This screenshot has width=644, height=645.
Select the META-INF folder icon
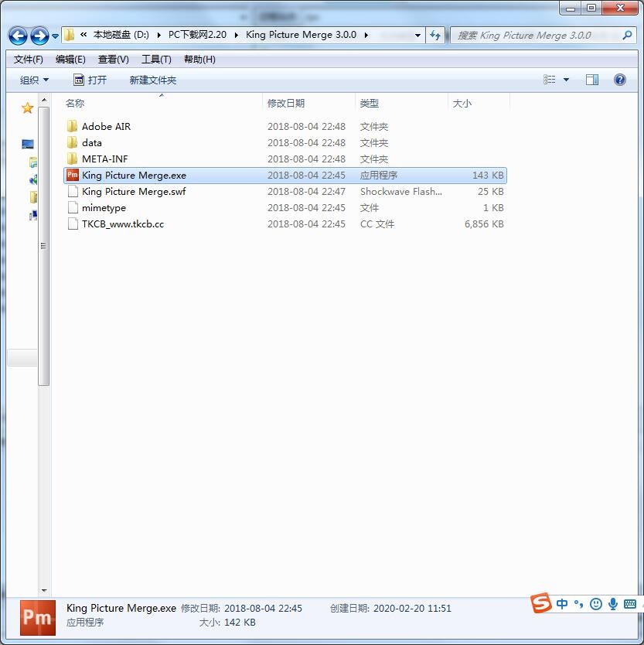[x=72, y=159]
